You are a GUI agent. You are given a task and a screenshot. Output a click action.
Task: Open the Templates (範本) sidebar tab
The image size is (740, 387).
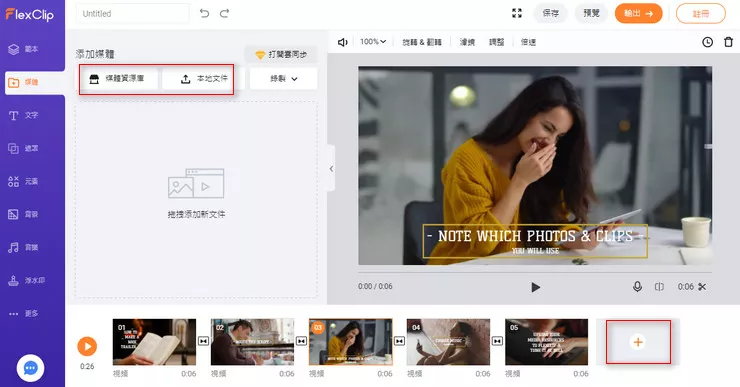click(23, 49)
